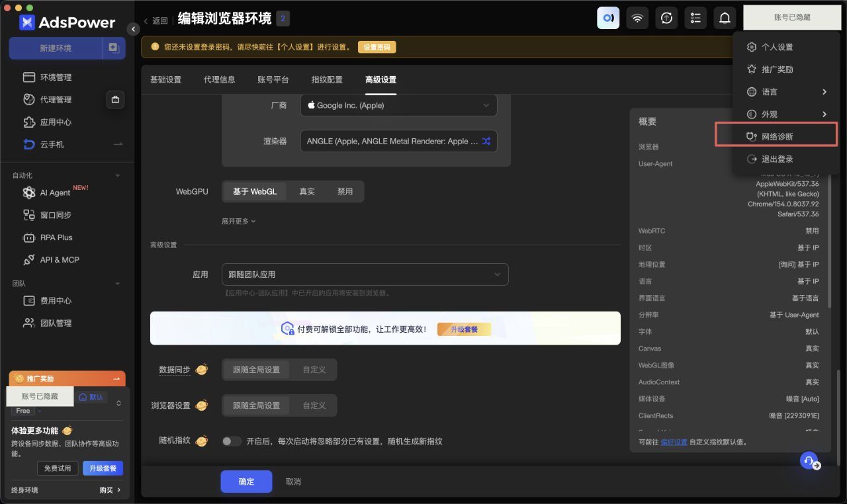Collapse the 自动化 sidebar section
Image resolution: width=847 pixels, height=504 pixels.
(x=118, y=176)
